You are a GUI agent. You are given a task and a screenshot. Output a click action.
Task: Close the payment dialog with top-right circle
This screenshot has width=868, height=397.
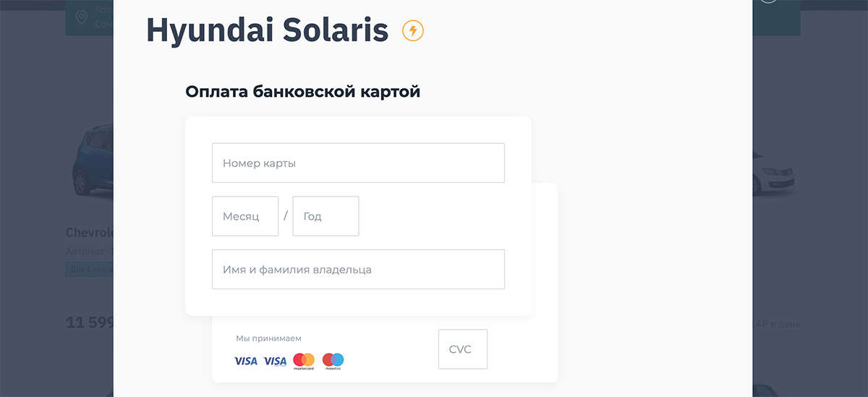[x=769, y=2]
